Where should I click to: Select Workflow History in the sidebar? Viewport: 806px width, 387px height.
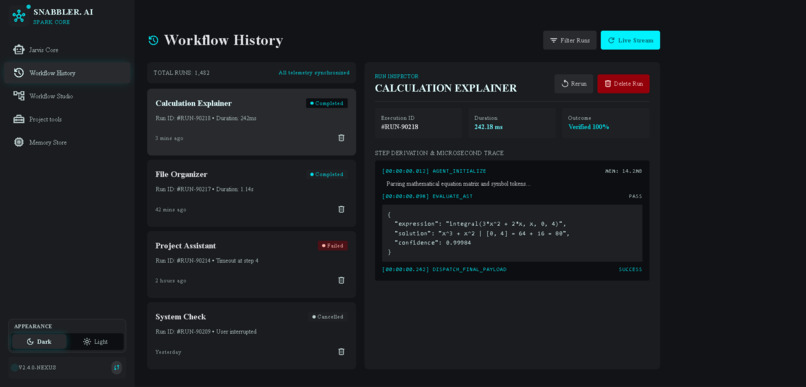coord(67,73)
